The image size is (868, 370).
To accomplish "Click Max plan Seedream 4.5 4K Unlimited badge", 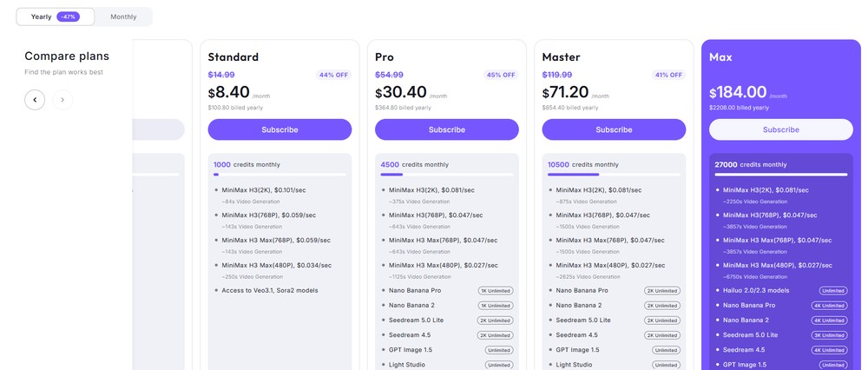I will coord(830,350).
